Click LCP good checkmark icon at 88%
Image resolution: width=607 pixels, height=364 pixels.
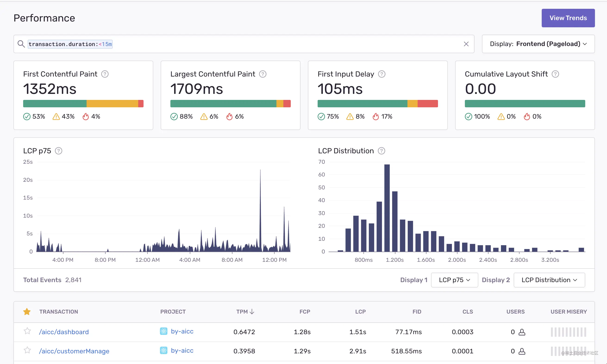pyautogui.click(x=174, y=117)
